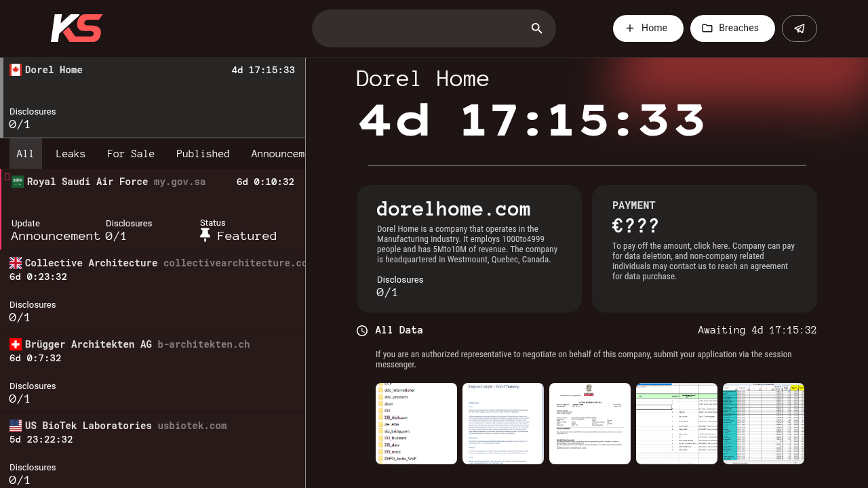Click the Featured status text
The image size is (868, 488).
point(247,236)
